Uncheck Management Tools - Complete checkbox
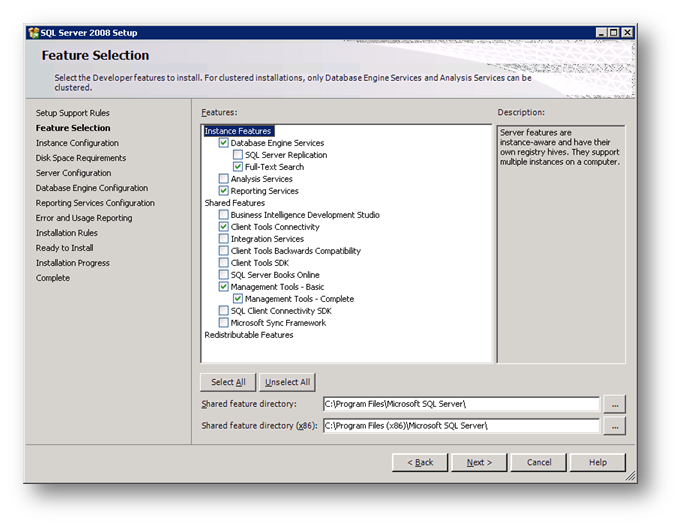 click(x=238, y=298)
